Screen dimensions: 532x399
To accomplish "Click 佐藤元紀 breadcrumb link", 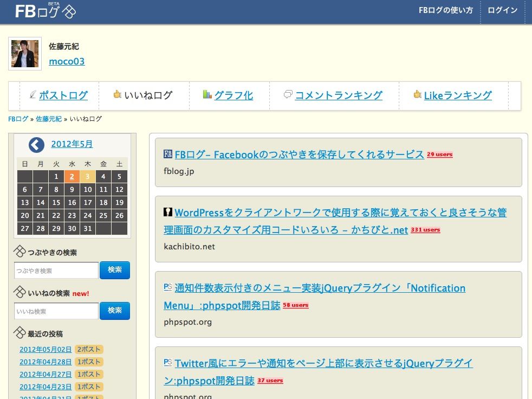I will 49,119.
